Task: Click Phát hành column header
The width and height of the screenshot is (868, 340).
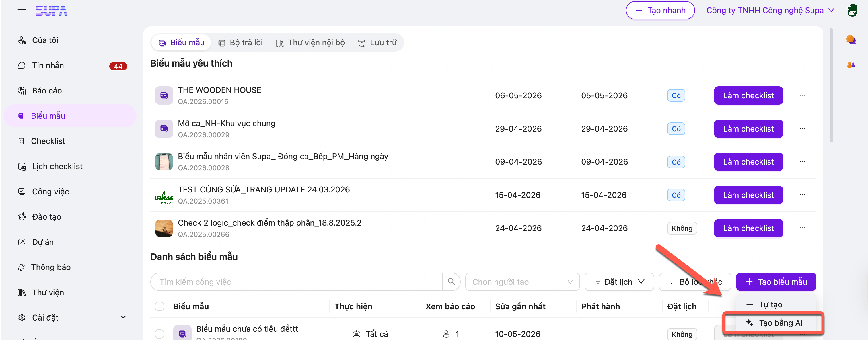Action: (600, 306)
